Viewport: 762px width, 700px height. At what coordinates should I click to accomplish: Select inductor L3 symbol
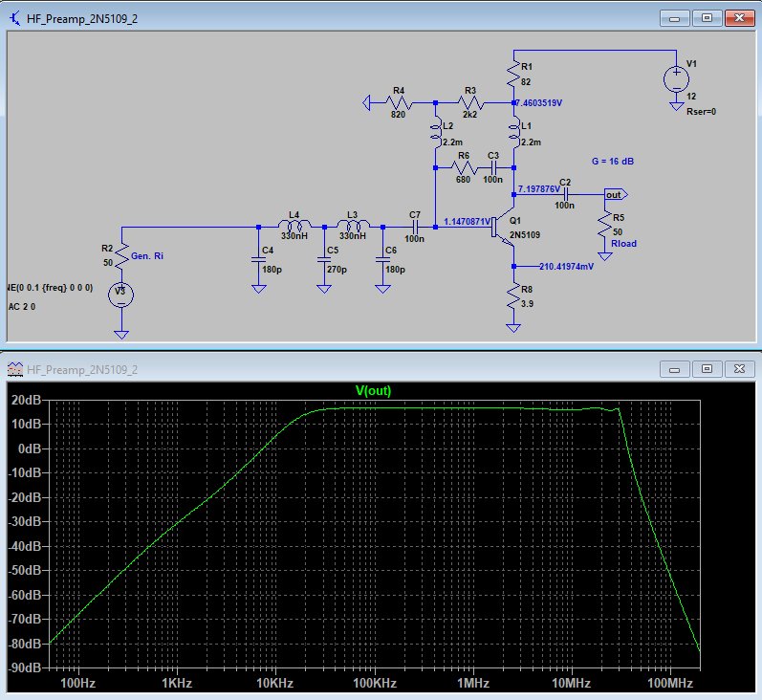(353, 226)
